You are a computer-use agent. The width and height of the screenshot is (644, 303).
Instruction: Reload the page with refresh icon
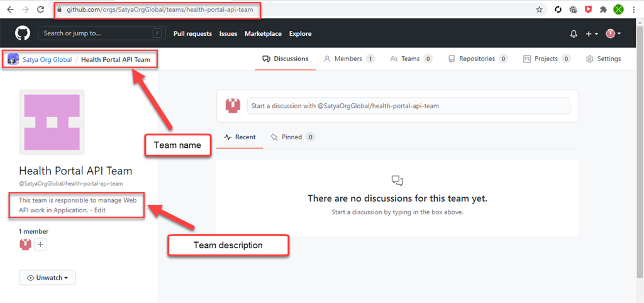(41, 9)
